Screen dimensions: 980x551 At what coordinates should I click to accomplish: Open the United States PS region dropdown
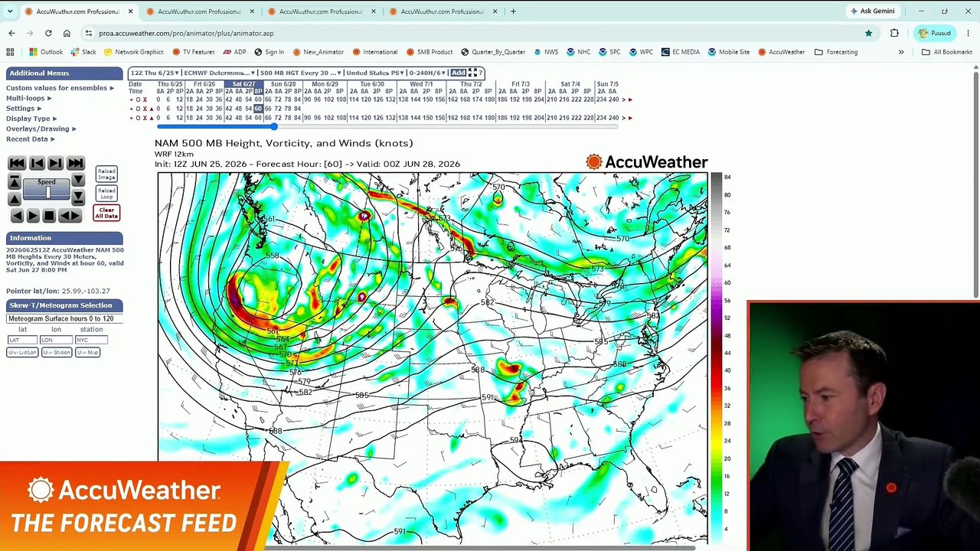point(375,73)
